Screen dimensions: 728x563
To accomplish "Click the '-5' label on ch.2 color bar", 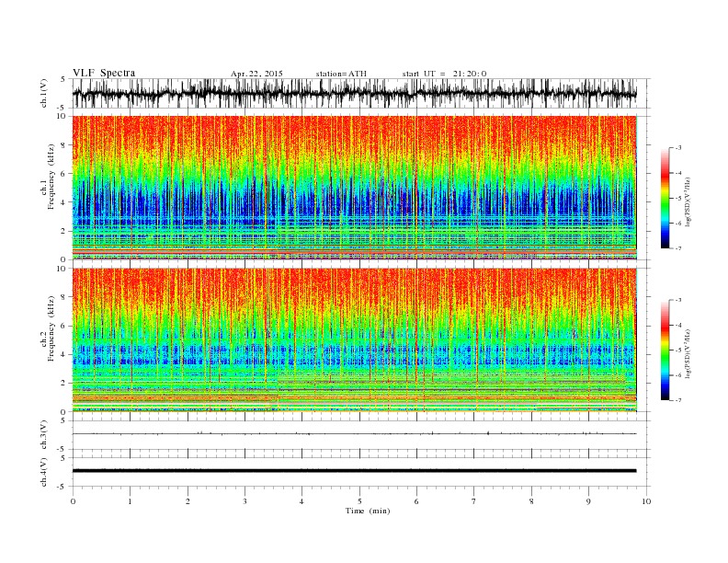I will tap(678, 350).
